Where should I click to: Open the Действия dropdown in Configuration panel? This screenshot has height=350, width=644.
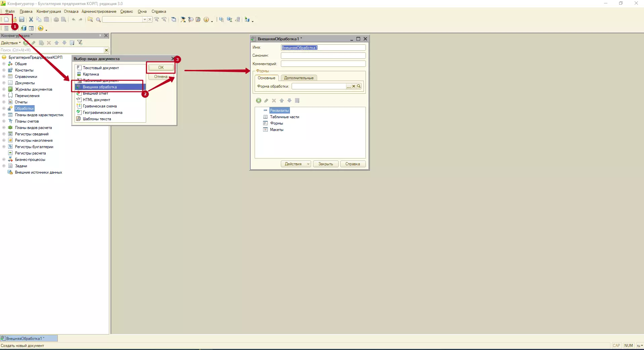coord(11,43)
